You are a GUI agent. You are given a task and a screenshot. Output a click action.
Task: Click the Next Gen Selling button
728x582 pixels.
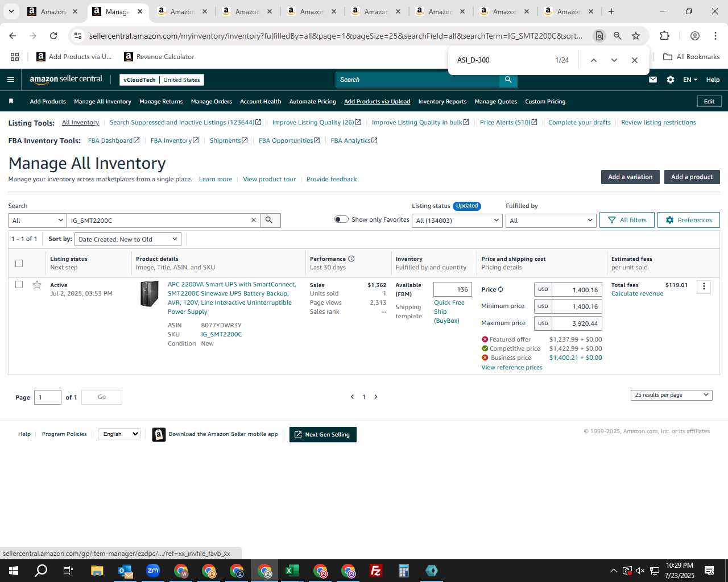(x=322, y=435)
